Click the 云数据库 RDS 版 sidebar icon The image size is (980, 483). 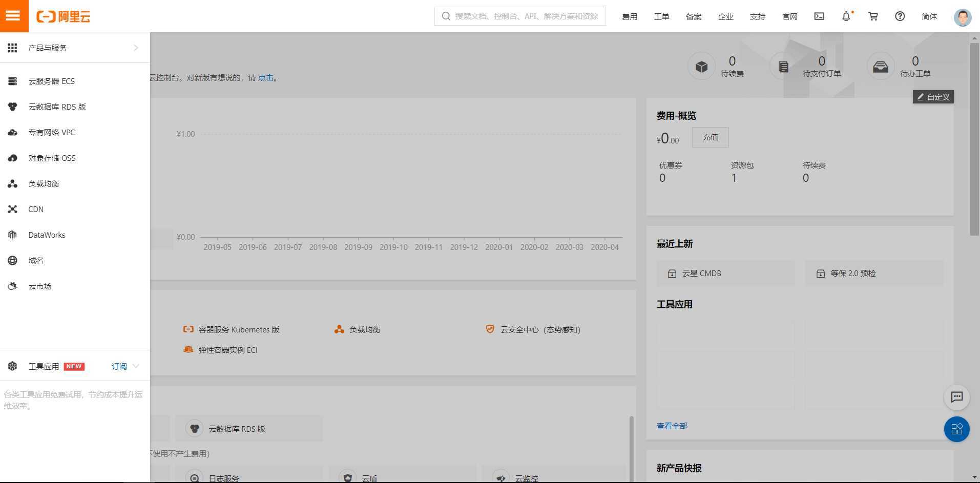(x=13, y=107)
